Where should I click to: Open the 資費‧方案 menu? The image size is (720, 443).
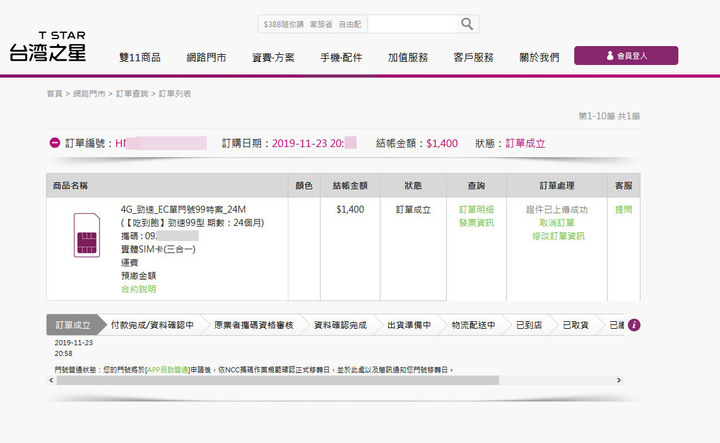coord(273,57)
